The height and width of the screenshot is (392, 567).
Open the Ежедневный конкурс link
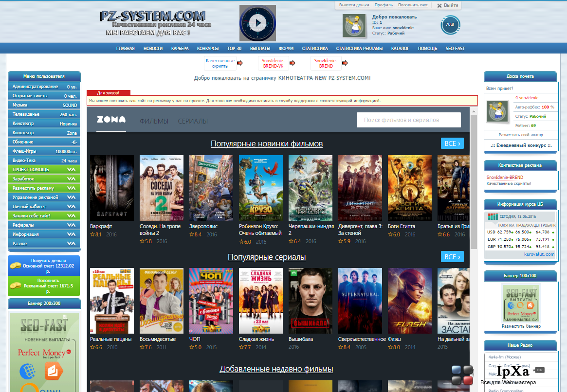(521, 145)
